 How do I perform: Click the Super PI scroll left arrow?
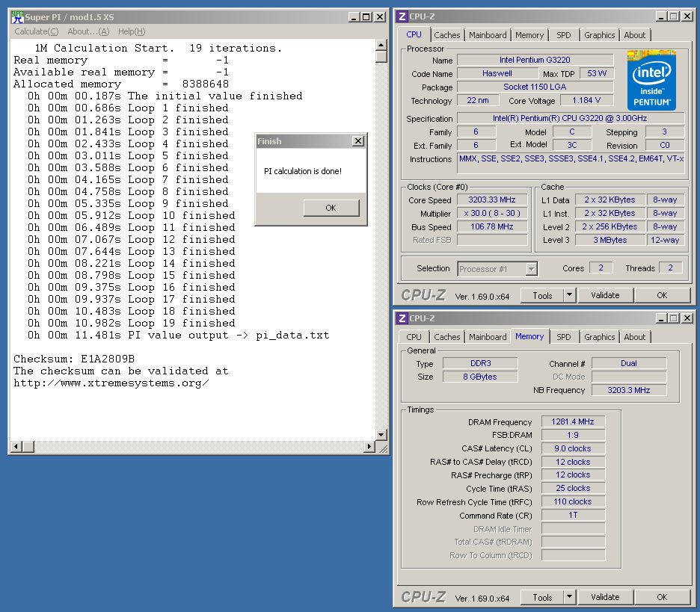[16, 447]
